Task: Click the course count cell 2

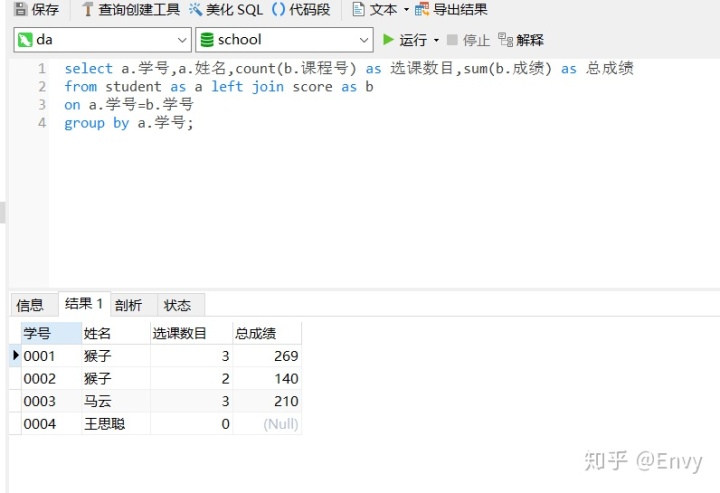Action: pyautogui.click(x=191, y=378)
